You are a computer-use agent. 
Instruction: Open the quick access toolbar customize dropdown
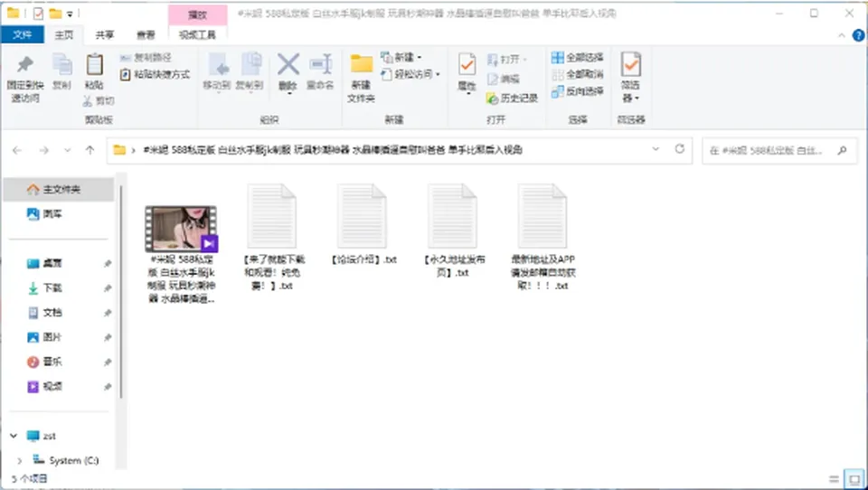70,14
